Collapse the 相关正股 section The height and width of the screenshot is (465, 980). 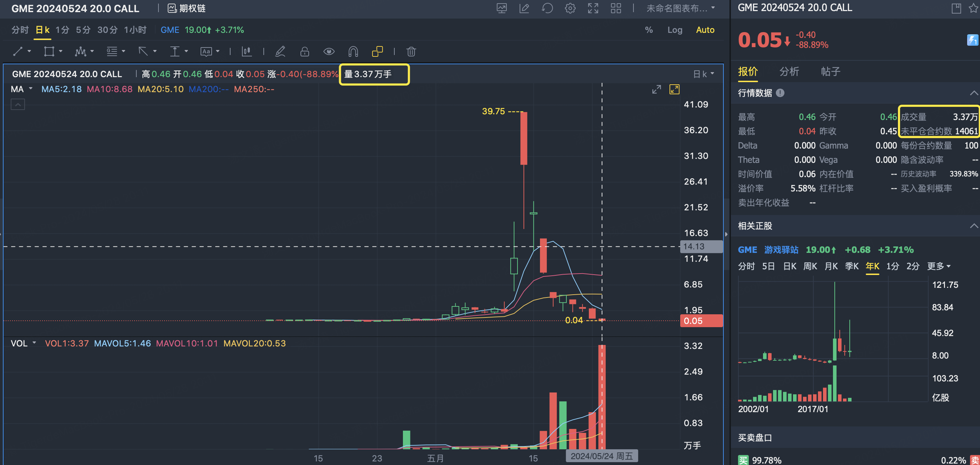click(974, 226)
